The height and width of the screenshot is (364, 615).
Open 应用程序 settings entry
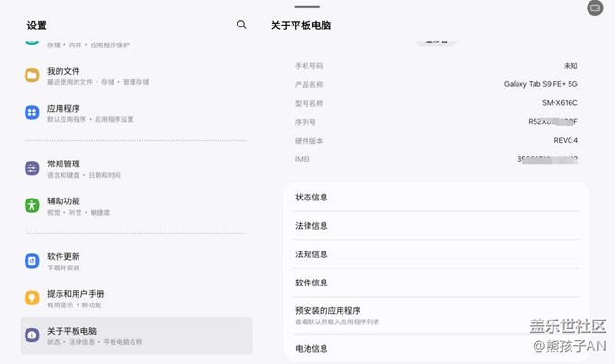click(x=136, y=113)
